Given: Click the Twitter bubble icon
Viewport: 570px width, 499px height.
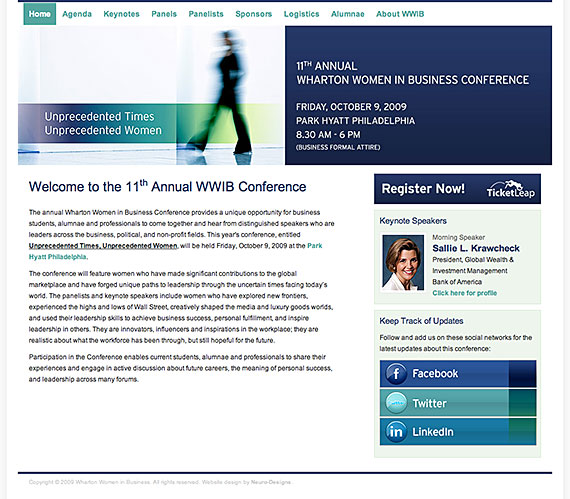Looking at the screenshot, I should (396, 403).
